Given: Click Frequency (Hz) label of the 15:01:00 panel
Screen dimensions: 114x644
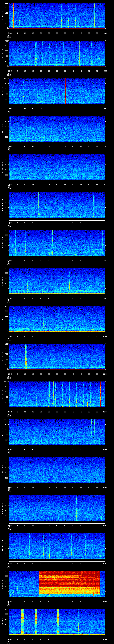Looking at the screenshot, I should click(x=3, y=16).
